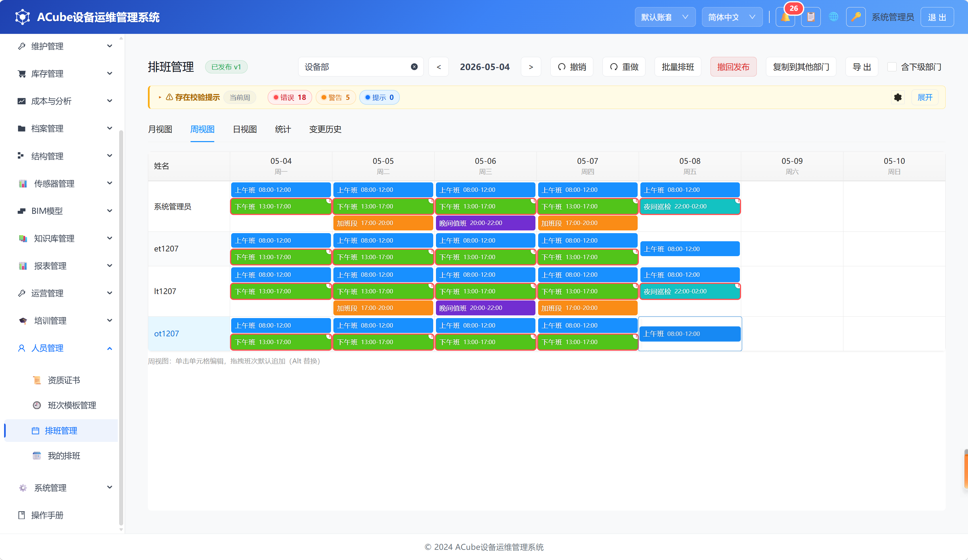This screenshot has width=968, height=560.
Task: Expand the 系统管理 menu
Action: 65,488
